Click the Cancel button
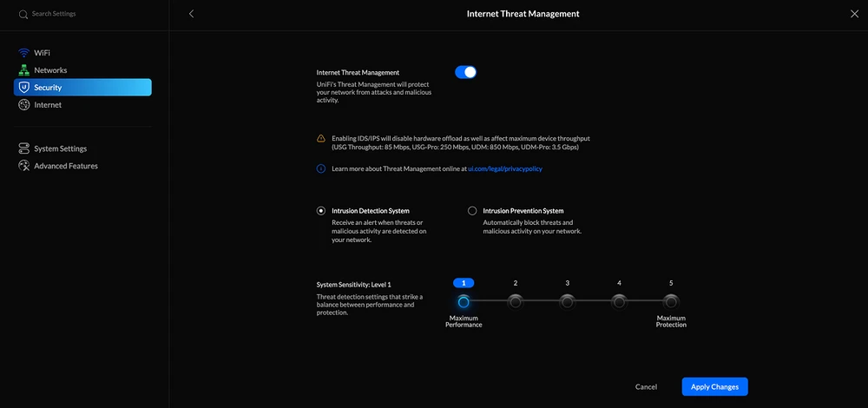Image resolution: width=868 pixels, height=408 pixels. tap(646, 386)
